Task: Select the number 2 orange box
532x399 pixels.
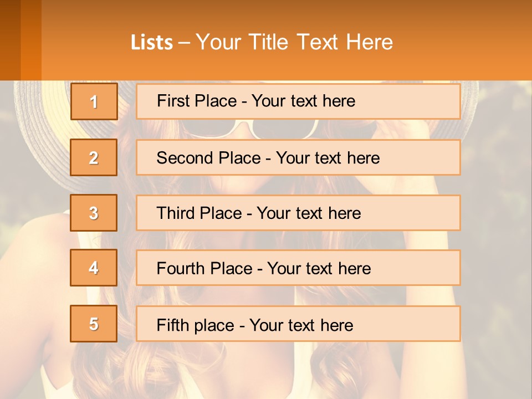Action: (x=94, y=157)
